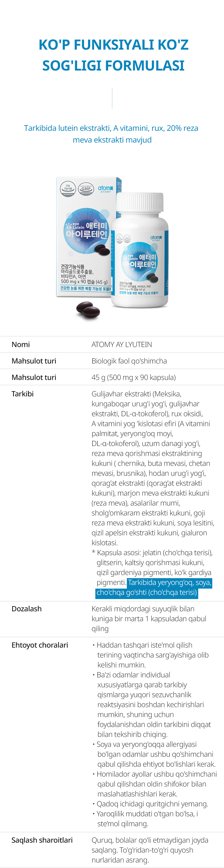Click the "Saqlash sharoitlari" row label
This screenshot has width=224, height=868.
(x=42, y=840)
